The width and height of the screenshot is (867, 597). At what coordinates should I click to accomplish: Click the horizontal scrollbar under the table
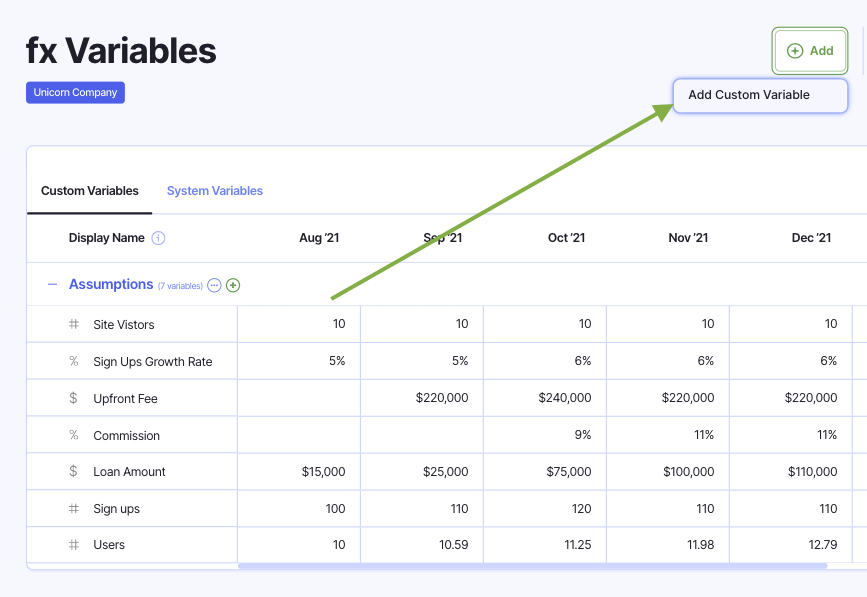532,566
